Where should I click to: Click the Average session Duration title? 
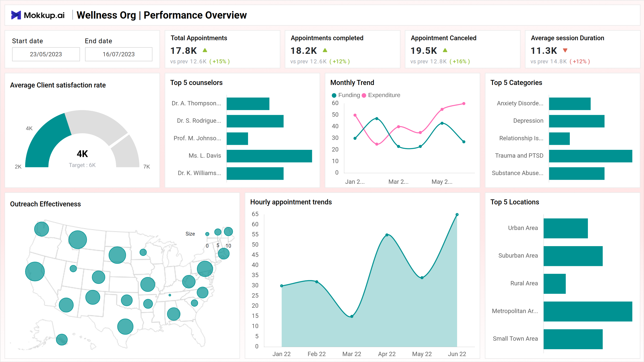(x=568, y=38)
